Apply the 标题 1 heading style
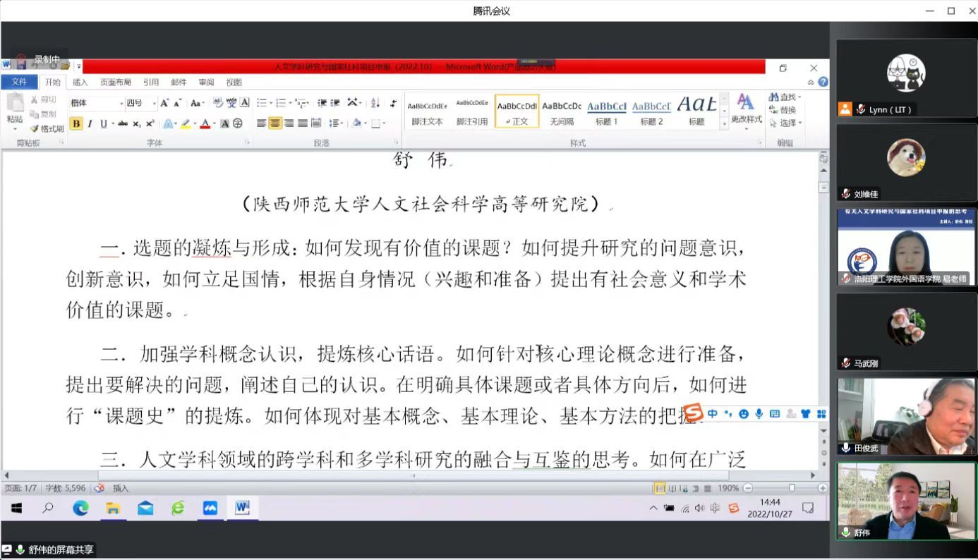978x560 pixels. pyautogui.click(x=607, y=112)
